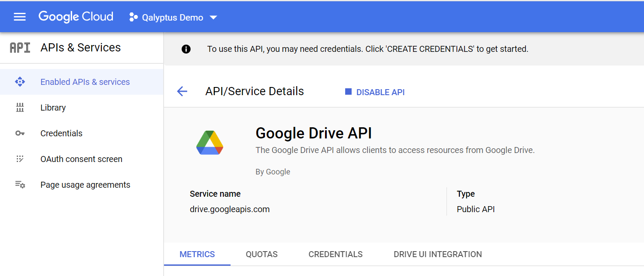Go back using the arrow next to API/Service Details
The width and height of the screenshot is (644, 276).
click(182, 91)
